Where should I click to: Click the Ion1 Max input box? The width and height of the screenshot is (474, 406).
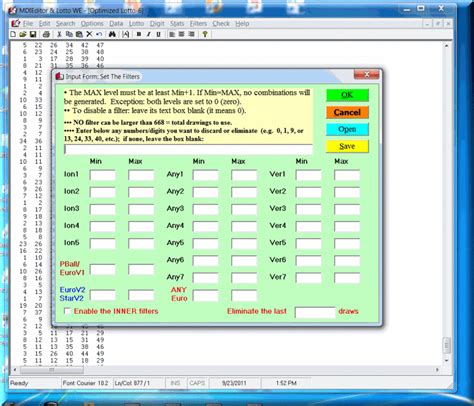pyautogui.click(x=141, y=175)
